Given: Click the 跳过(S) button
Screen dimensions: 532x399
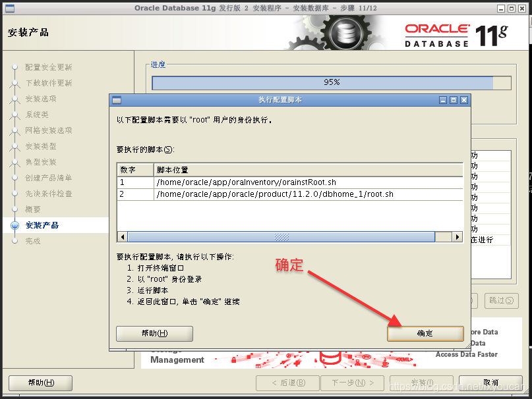Looking at the screenshot, I should tap(502, 301).
